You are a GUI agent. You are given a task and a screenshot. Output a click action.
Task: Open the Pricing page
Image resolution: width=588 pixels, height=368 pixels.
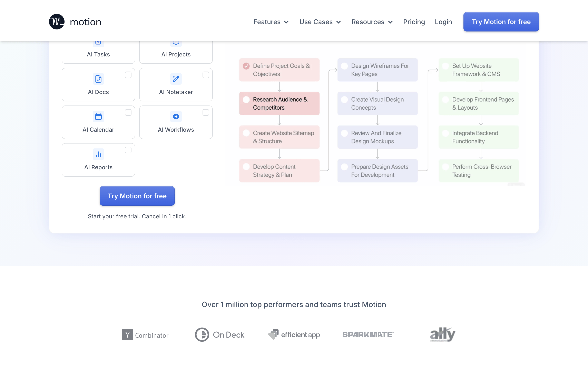(x=414, y=22)
